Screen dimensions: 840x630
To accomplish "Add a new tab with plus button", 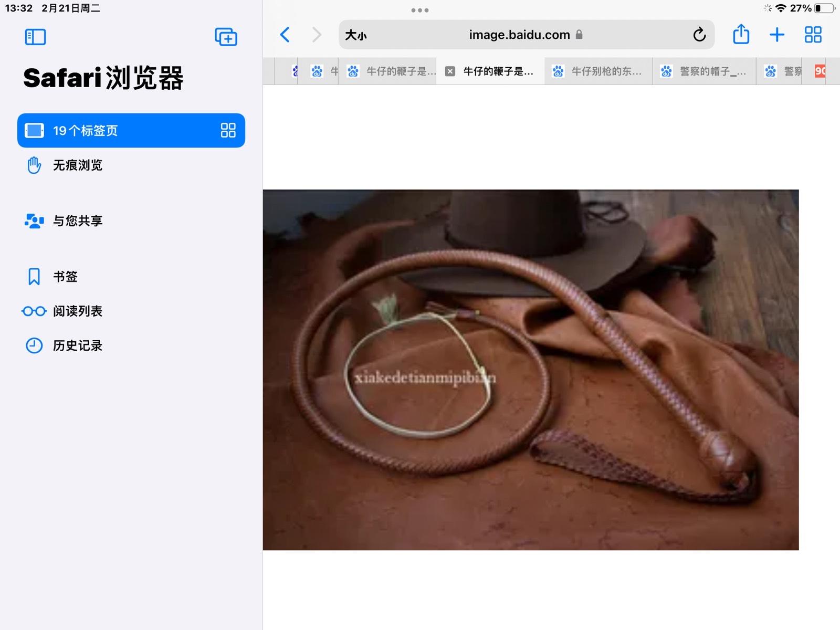I will pyautogui.click(x=777, y=35).
